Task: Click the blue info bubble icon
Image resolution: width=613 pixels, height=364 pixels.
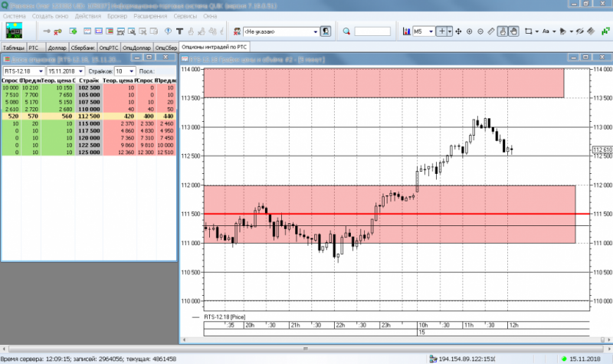Action: (168, 31)
